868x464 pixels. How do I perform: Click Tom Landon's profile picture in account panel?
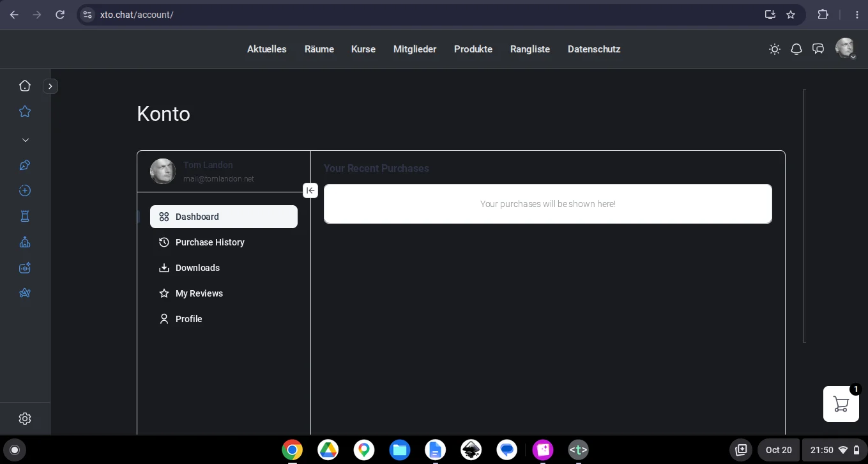(163, 171)
